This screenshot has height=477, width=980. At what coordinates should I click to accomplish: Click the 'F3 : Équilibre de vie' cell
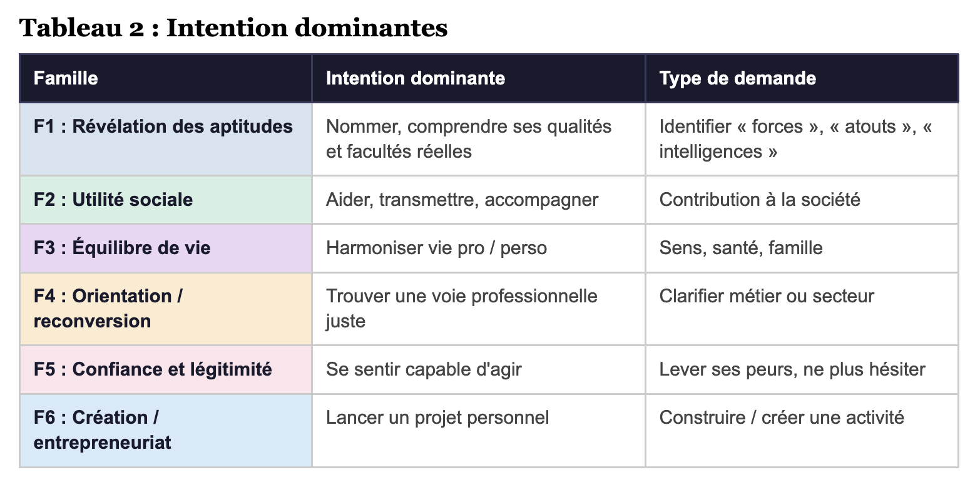coord(122,249)
